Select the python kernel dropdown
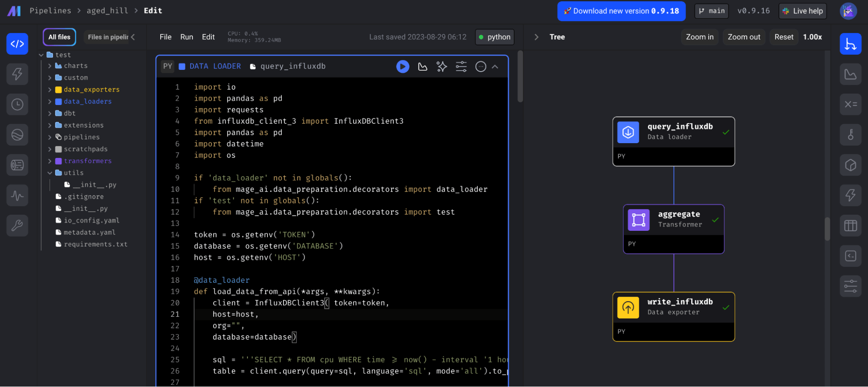 [x=495, y=37]
